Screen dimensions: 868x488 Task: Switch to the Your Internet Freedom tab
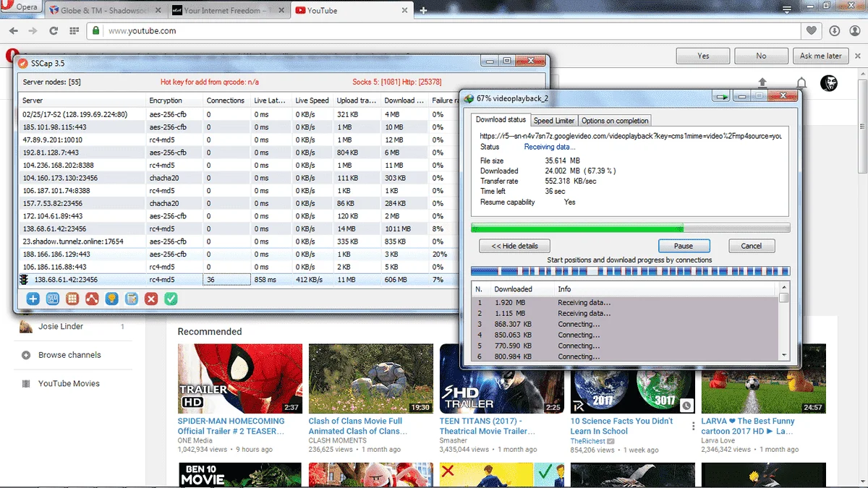229,10
